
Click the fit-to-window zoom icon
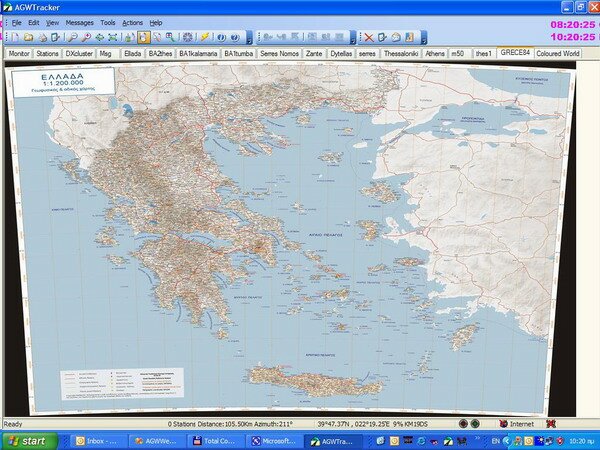tap(113, 38)
